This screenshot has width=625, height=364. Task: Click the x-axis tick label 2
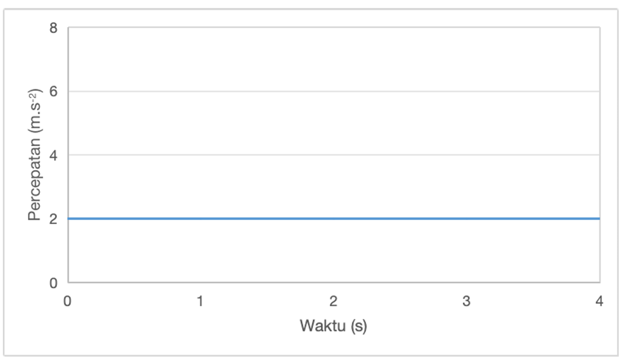pyautogui.click(x=334, y=301)
